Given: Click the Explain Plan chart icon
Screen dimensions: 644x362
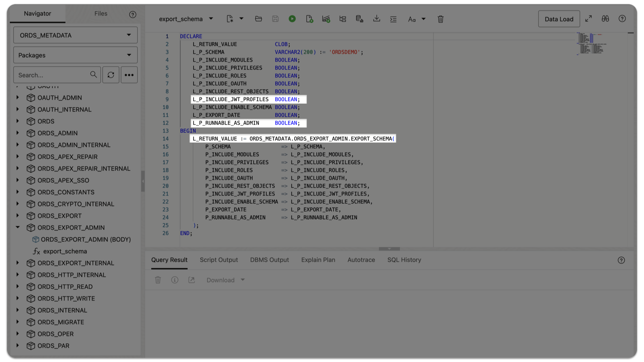Looking at the screenshot, I should tap(326, 19).
